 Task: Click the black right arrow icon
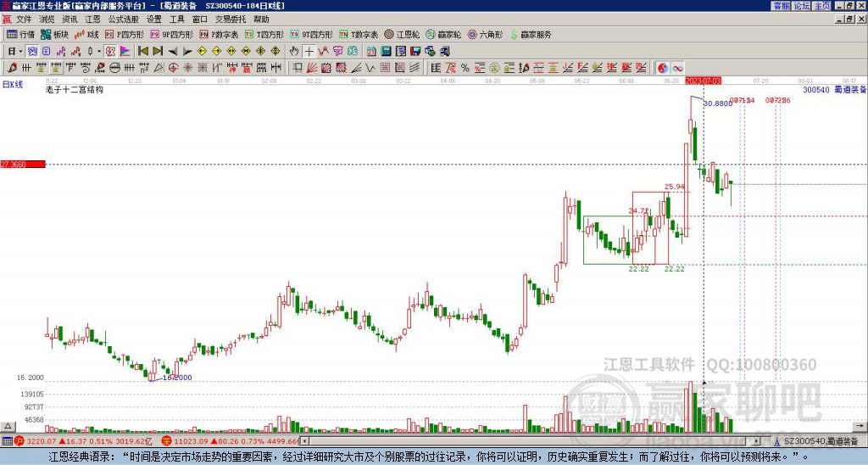[187, 52]
